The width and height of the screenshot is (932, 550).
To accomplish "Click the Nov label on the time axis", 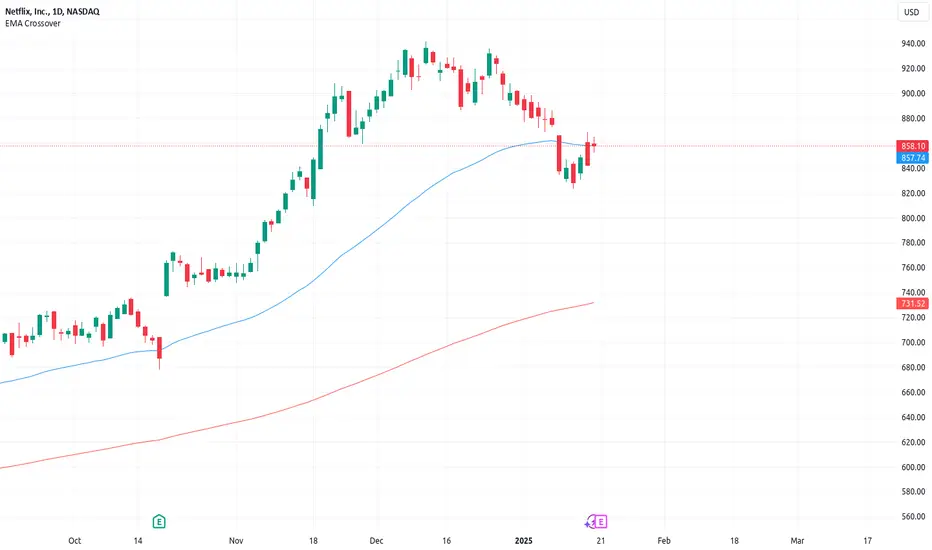I will coord(236,540).
